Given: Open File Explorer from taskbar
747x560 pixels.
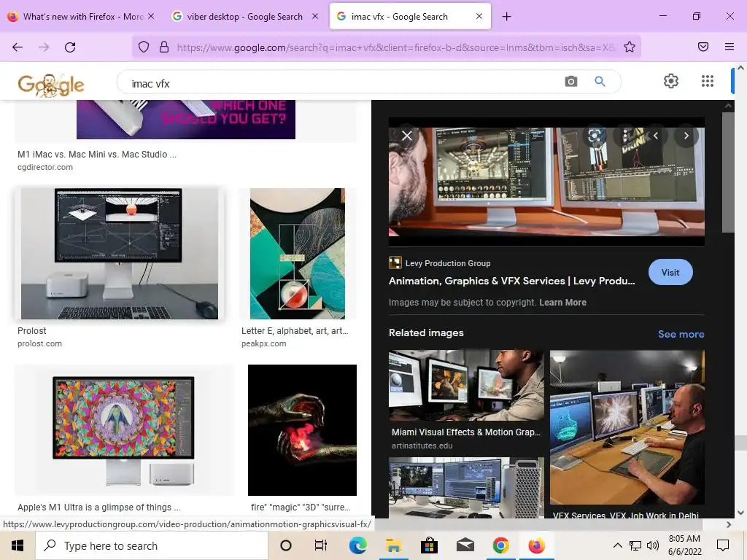Looking at the screenshot, I should tap(393, 545).
